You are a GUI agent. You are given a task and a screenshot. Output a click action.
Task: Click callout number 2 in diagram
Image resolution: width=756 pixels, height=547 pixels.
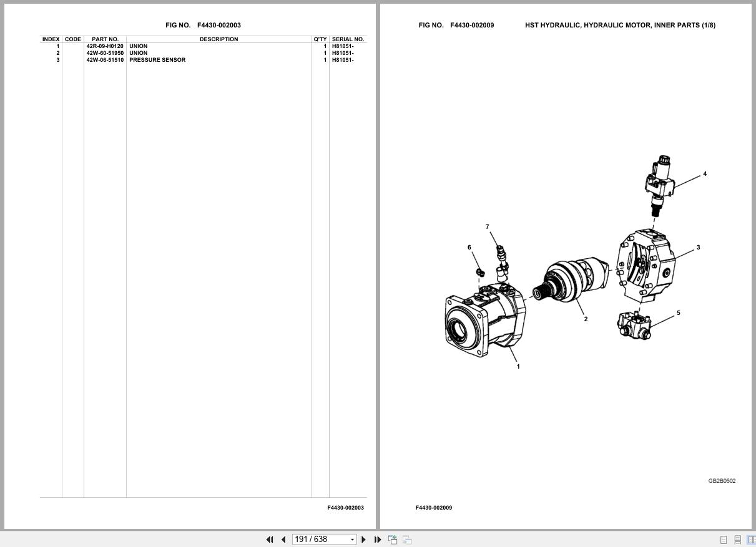click(x=586, y=319)
